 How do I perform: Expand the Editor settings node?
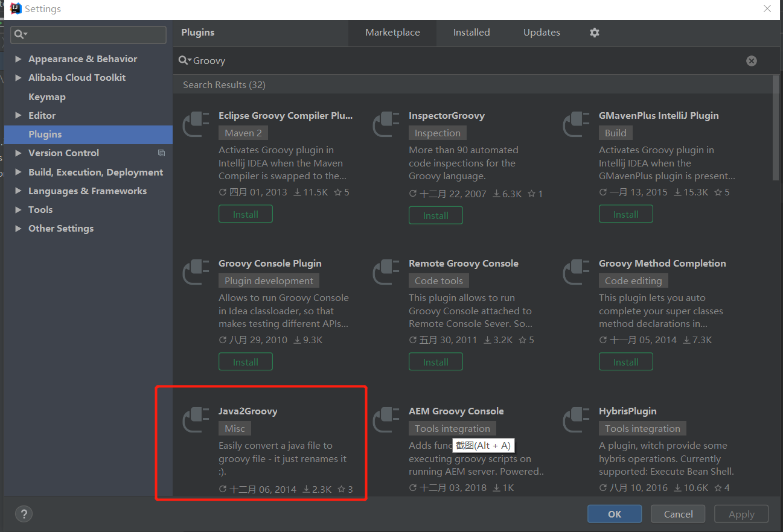[x=18, y=116]
